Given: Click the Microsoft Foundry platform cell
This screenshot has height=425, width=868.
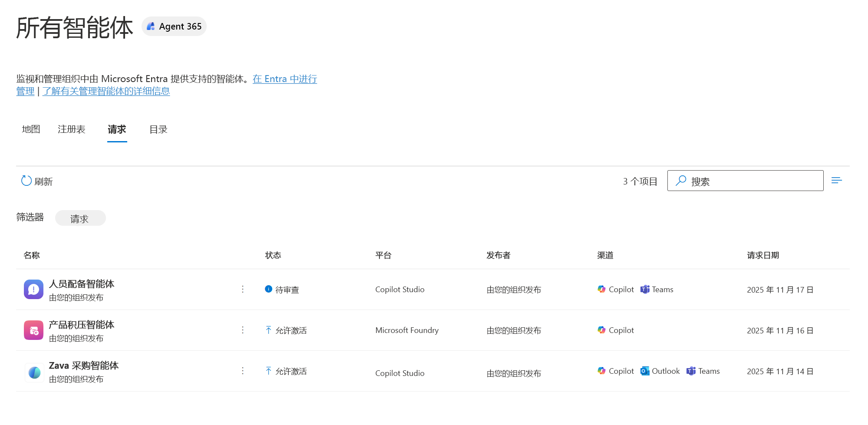Looking at the screenshot, I should (x=407, y=330).
